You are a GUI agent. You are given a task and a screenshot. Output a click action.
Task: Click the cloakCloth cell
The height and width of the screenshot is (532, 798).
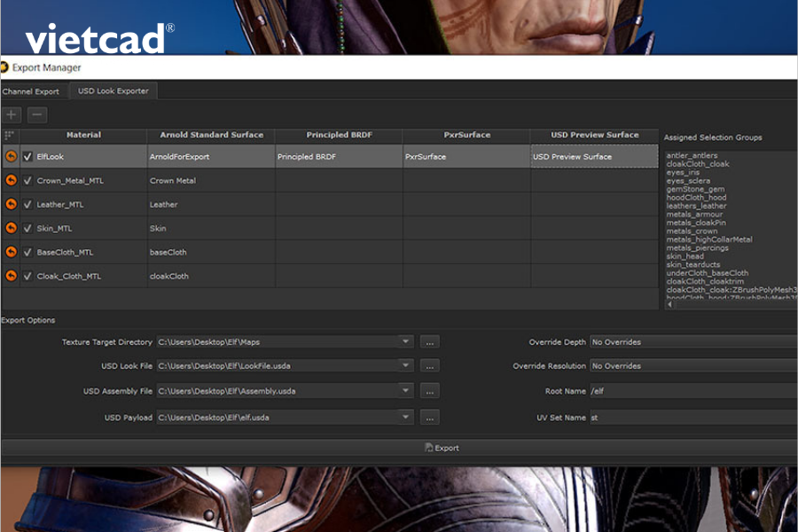(x=211, y=277)
